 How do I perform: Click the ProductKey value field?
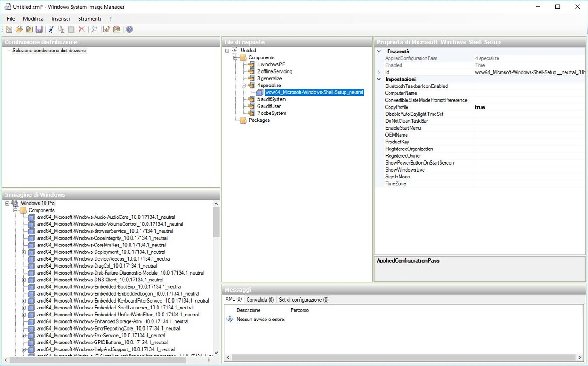point(530,142)
